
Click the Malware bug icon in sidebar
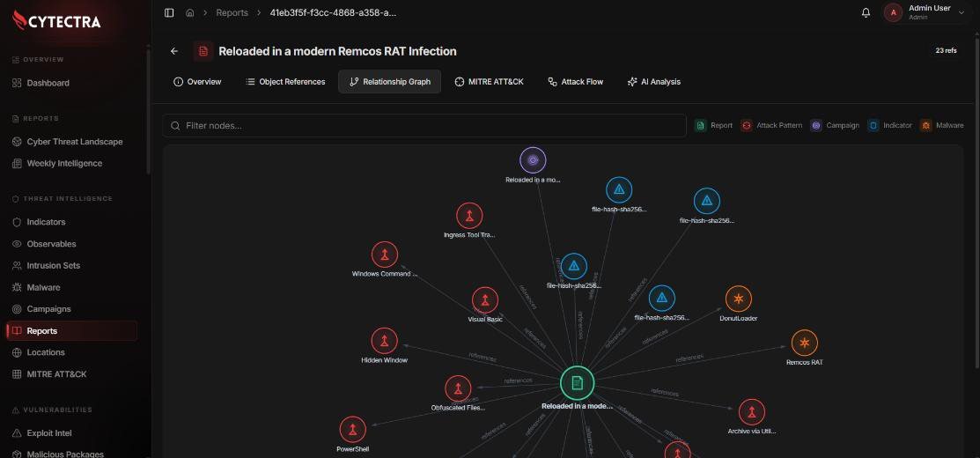tap(17, 287)
